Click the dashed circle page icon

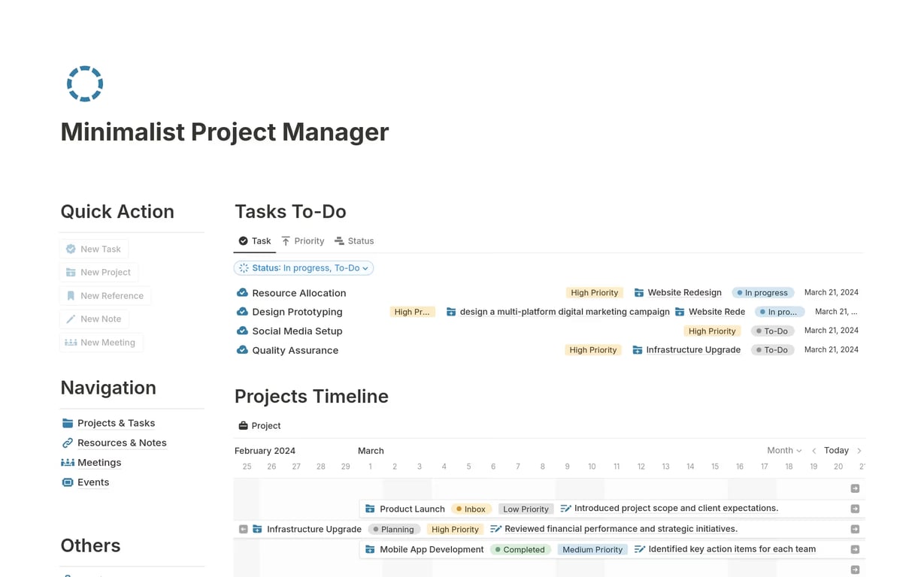pos(85,83)
